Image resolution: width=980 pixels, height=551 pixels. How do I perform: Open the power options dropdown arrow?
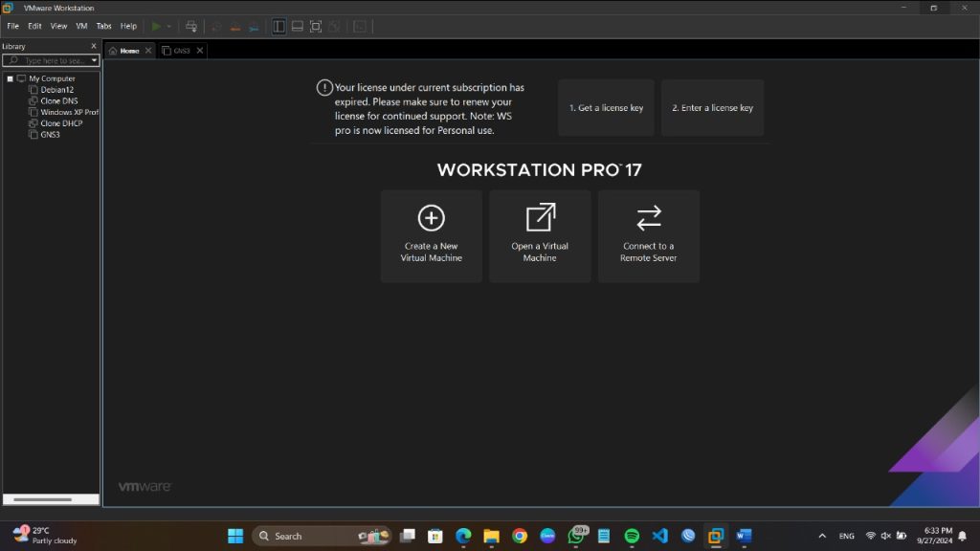click(169, 27)
